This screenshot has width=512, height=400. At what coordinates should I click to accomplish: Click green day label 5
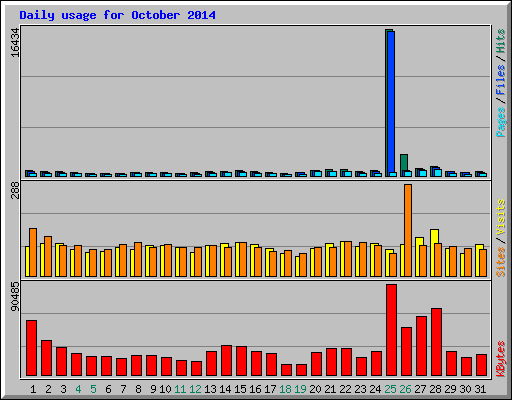click(93, 389)
